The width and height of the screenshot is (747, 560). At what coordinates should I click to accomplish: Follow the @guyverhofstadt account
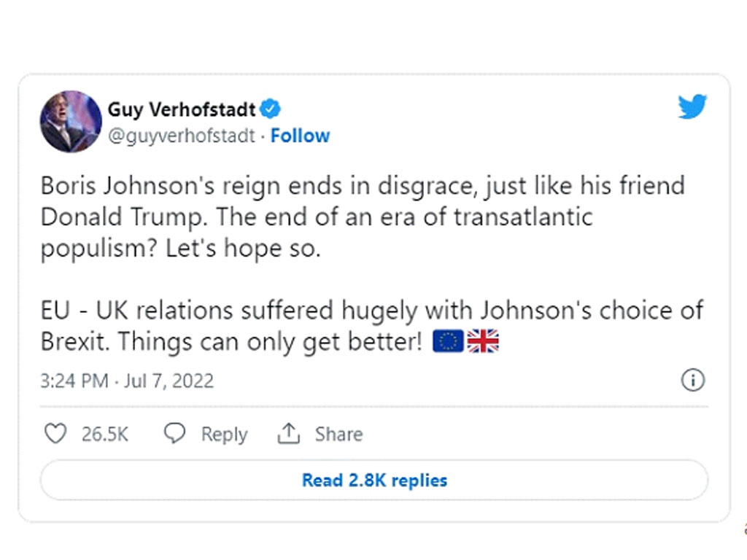pyautogui.click(x=300, y=136)
